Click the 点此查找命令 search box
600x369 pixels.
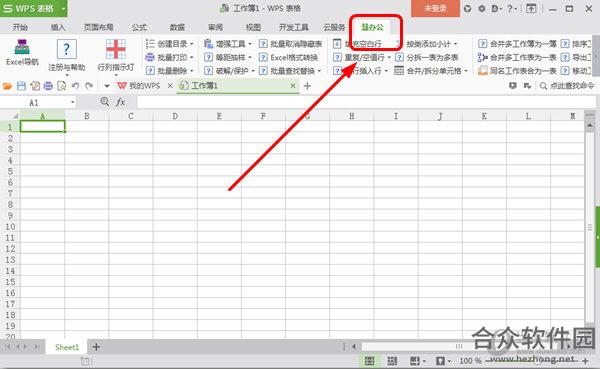coord(567,86)
